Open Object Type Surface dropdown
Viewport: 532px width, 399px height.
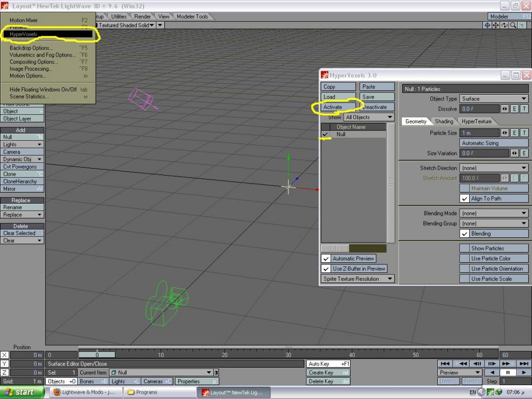click(x=494, y=99)
